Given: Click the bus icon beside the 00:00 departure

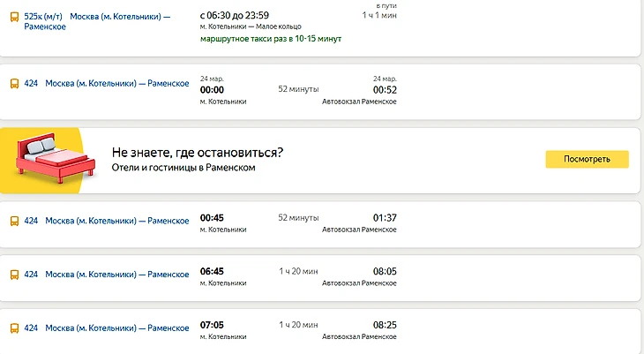Looking at the screenshot, I should coord(14,84).
